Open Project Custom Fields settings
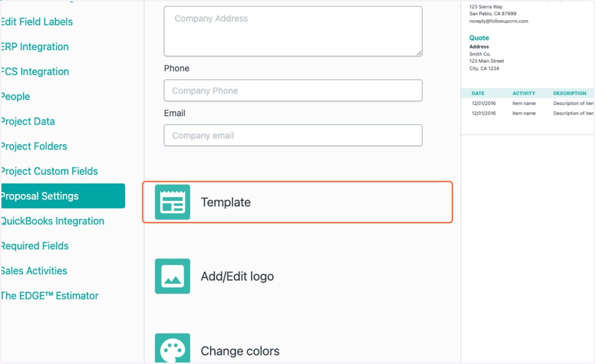The image size is (595, 364). pyautogui.click(x=49, y=171)
